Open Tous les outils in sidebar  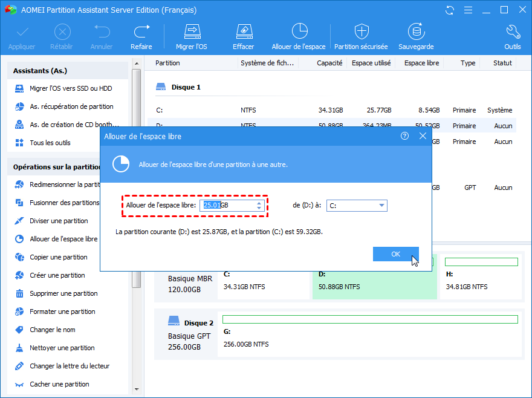tap(50, 143)
